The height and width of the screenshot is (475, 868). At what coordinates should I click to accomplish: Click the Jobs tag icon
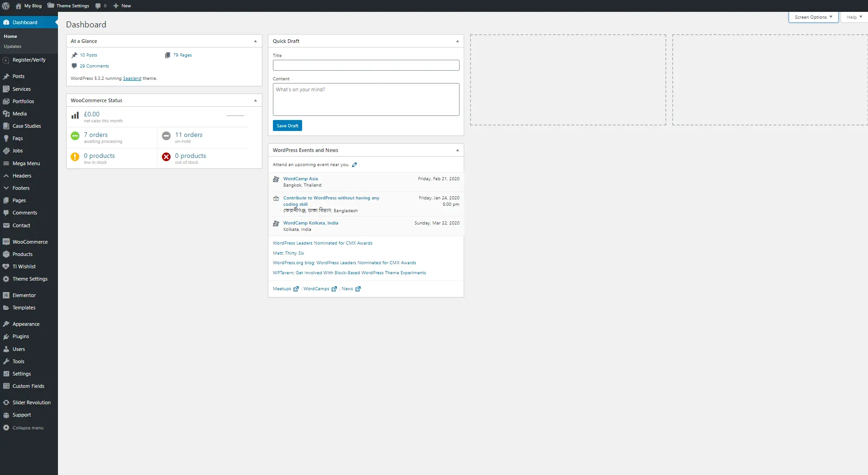6,151
